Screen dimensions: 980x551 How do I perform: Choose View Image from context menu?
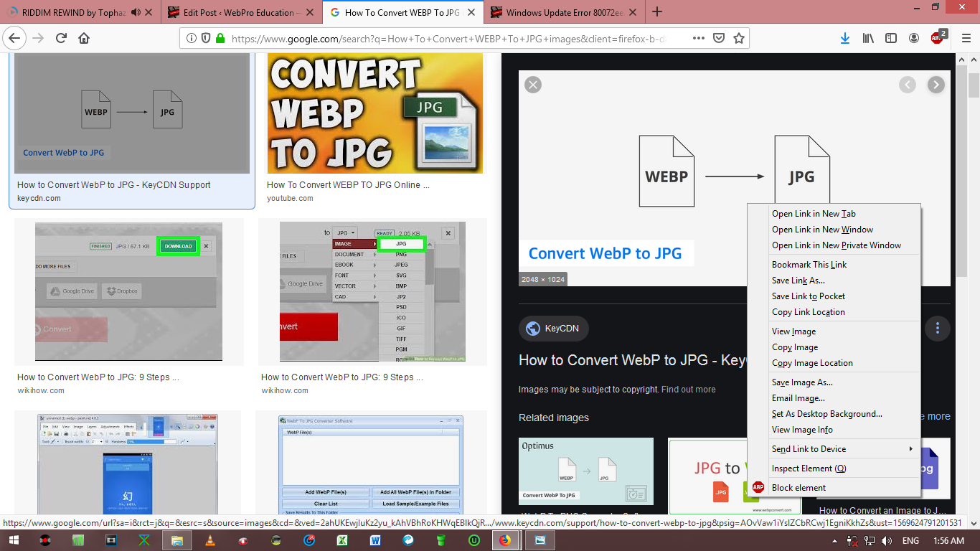(834, 331)
